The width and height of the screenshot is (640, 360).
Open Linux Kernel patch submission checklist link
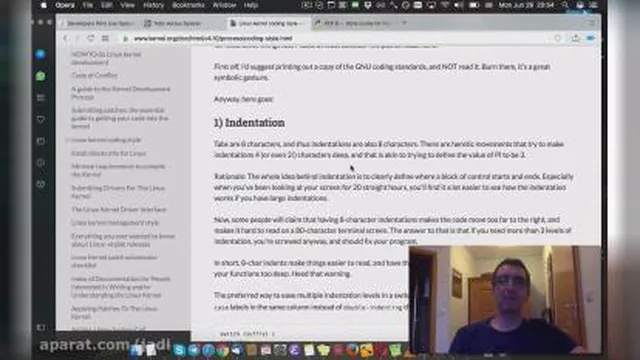click(x=114, y=261)
